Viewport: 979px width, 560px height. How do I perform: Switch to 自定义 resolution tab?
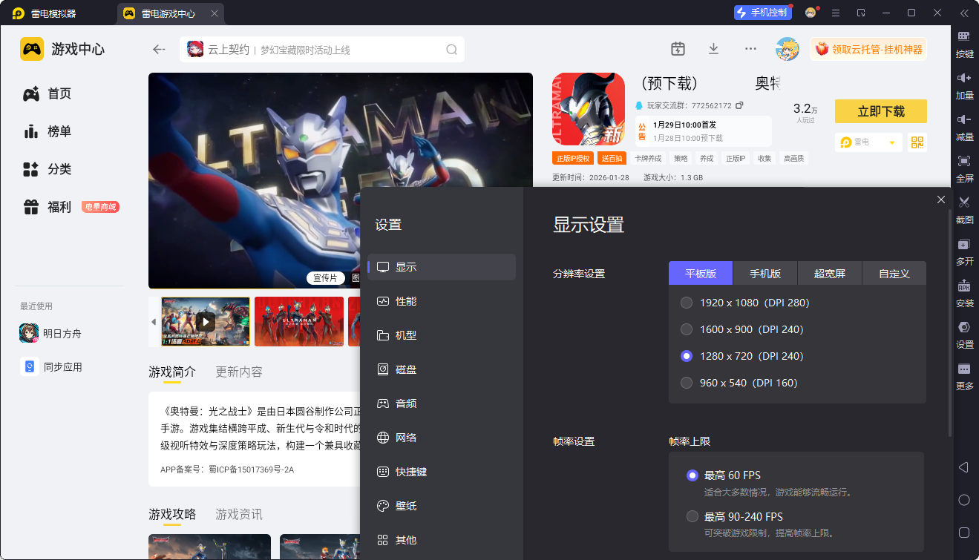(894, 273)
